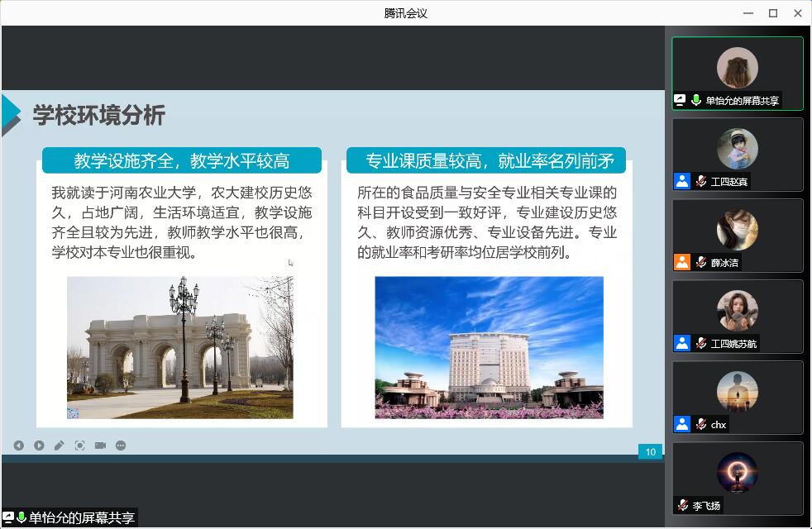This screenshot has height=529, width=812.
Task: Click the 单怡允的屏幕共享 label at bottom left
Action: pos(81,518)
